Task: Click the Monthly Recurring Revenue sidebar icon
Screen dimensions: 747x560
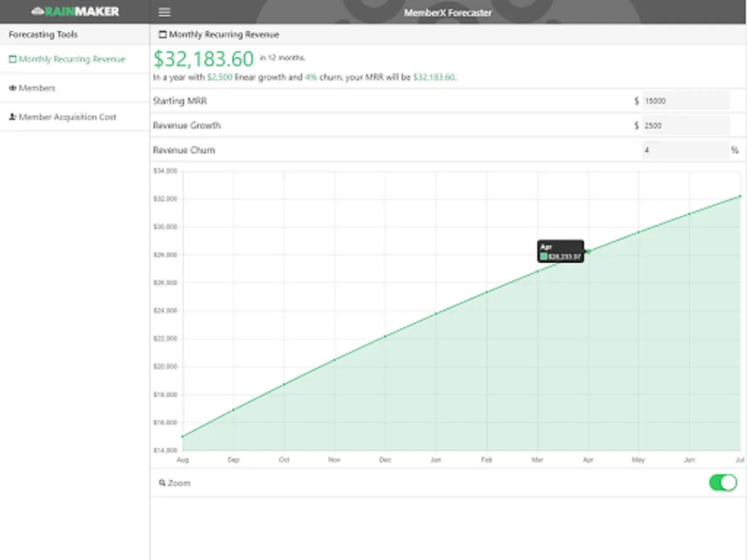Action: click(x=12, y=60)
